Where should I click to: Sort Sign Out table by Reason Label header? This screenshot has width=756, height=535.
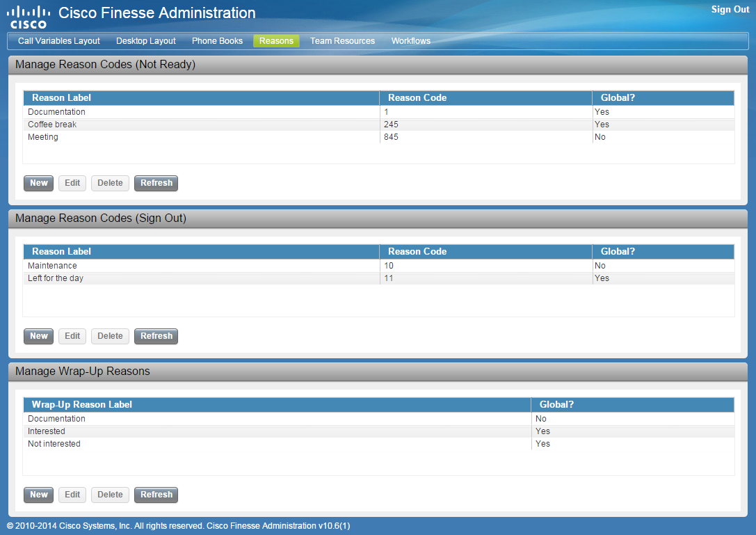(202, 252)
